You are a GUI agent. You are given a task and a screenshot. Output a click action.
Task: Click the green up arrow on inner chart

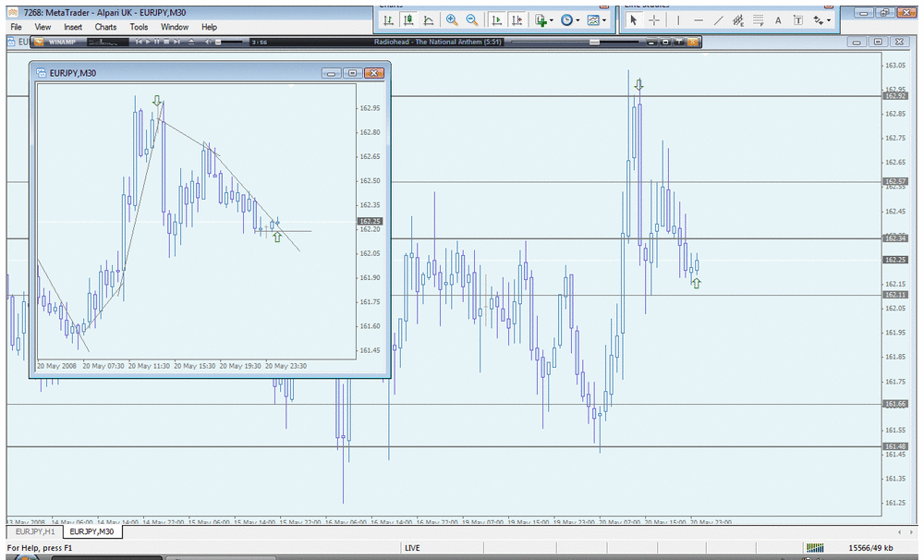point(277,237)
